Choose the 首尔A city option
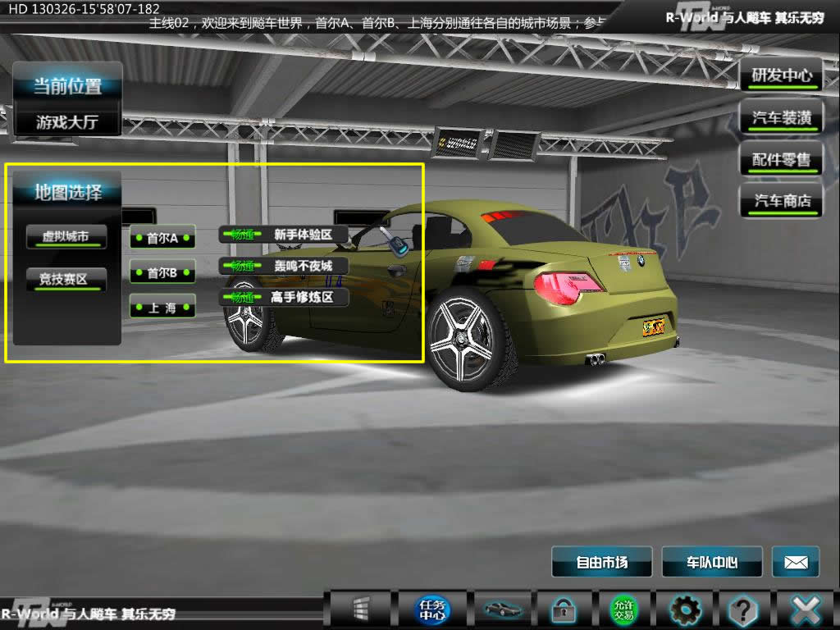840x630 pixels. pos(162,238)
